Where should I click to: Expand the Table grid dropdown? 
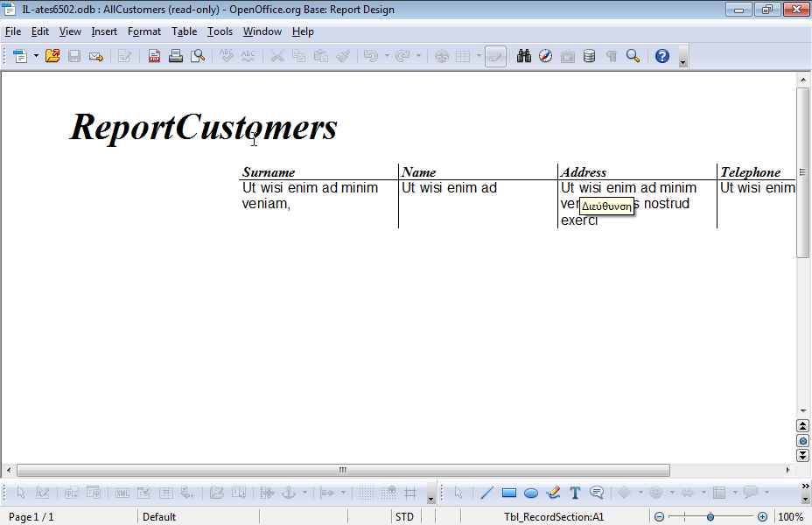click(479, 56)
